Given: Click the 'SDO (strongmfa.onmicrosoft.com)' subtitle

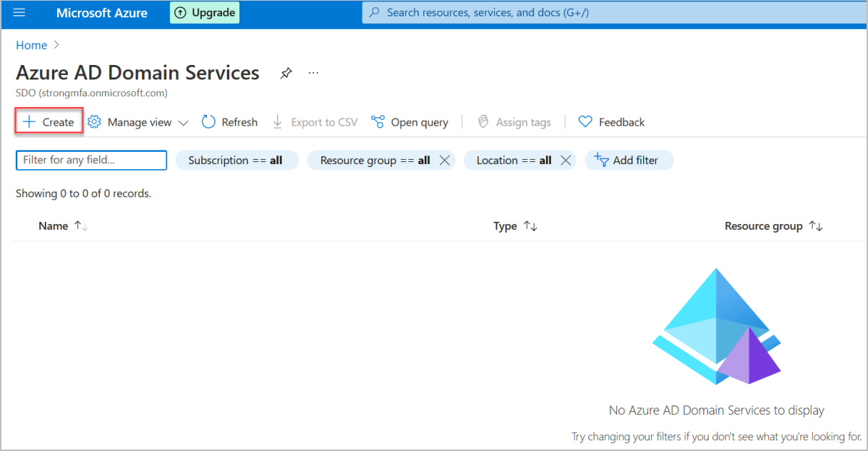Looking at the screenshot, I should click(91, 93).
